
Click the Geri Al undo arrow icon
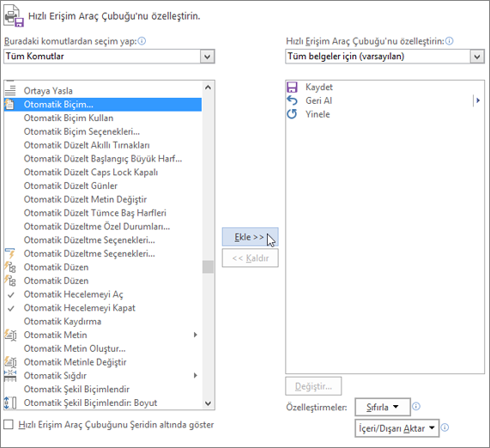click(292, 100)
